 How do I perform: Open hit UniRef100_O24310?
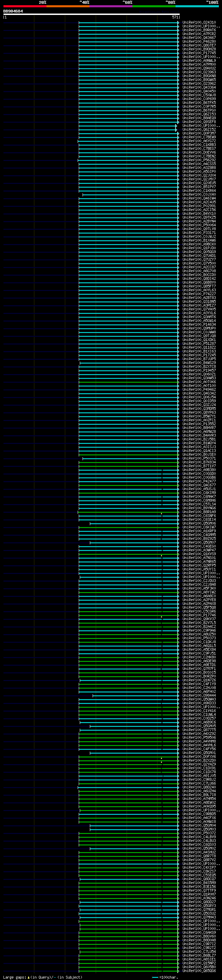pos(199,23)
